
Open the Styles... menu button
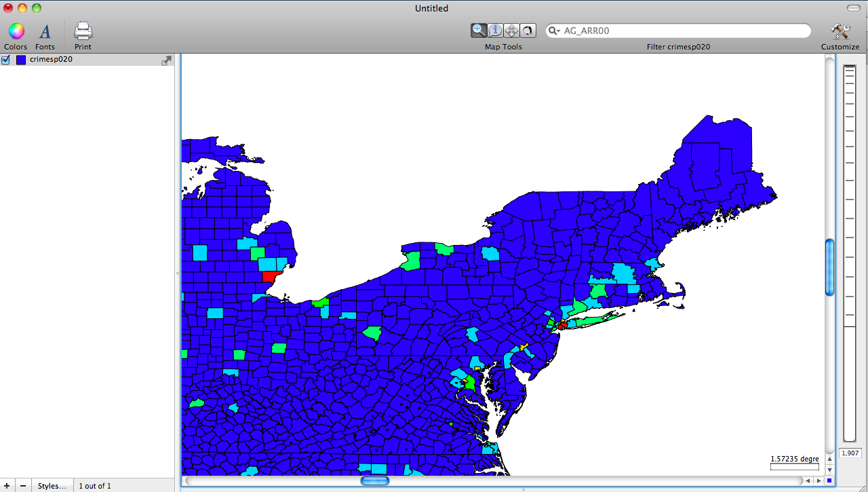pyautogui.click(x=52, y=486)
